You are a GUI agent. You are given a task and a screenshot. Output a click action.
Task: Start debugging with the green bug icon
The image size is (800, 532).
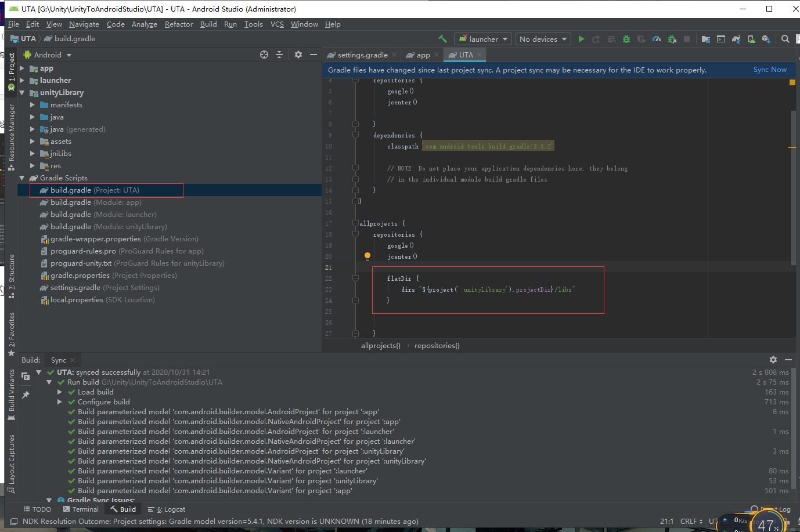(626, 39)
